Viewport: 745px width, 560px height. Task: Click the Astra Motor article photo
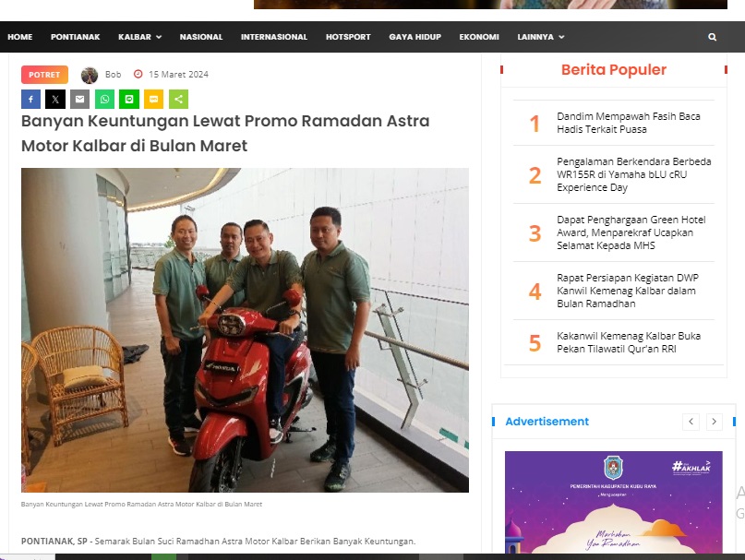click(x=246, y=330)
